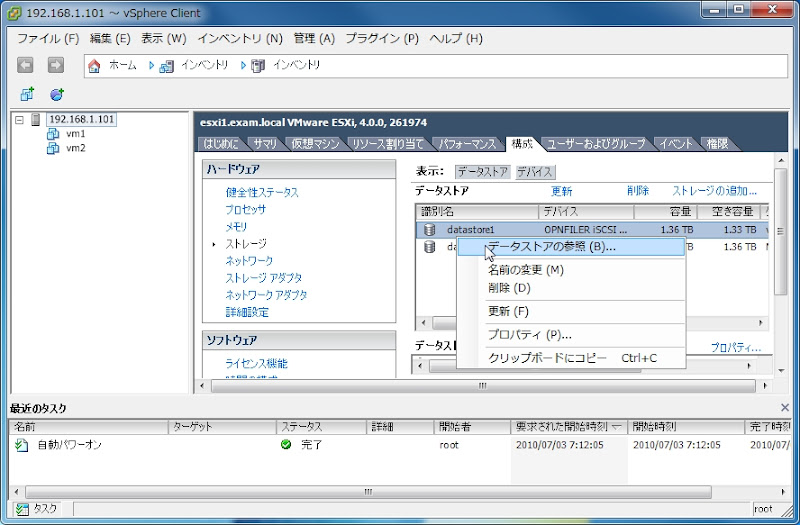Click the new virtual machine toolbar icon
This screenshot has height=525, width=800.
pos(27,94)
